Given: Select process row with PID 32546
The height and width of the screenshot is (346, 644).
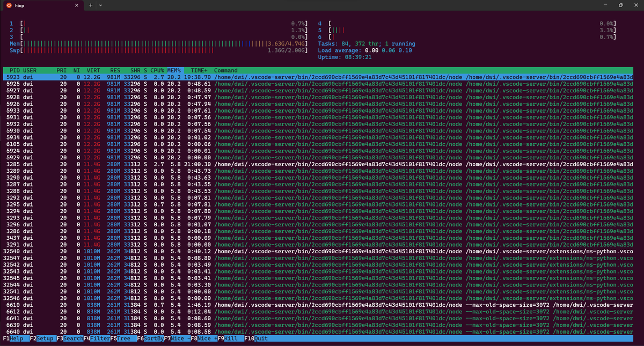Looking at the screenshot, I should coord(318,297).
